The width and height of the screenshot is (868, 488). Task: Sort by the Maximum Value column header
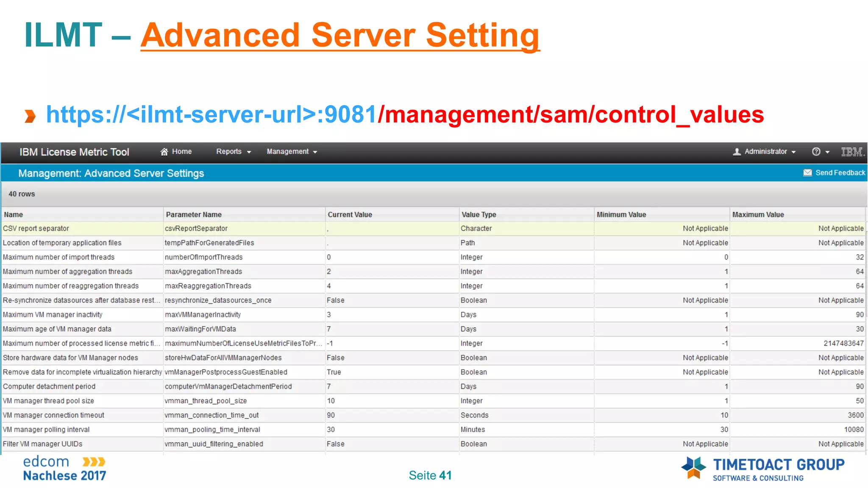coord(798,215)
